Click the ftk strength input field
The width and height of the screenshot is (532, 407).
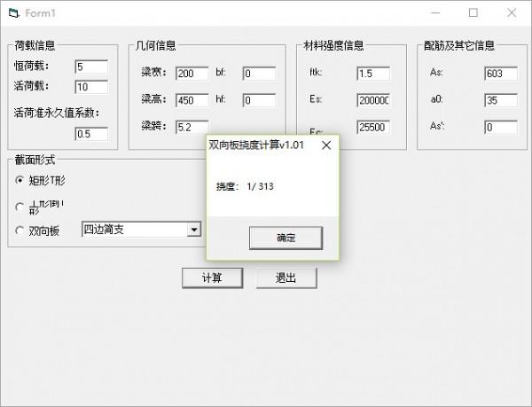pos(372,73)
